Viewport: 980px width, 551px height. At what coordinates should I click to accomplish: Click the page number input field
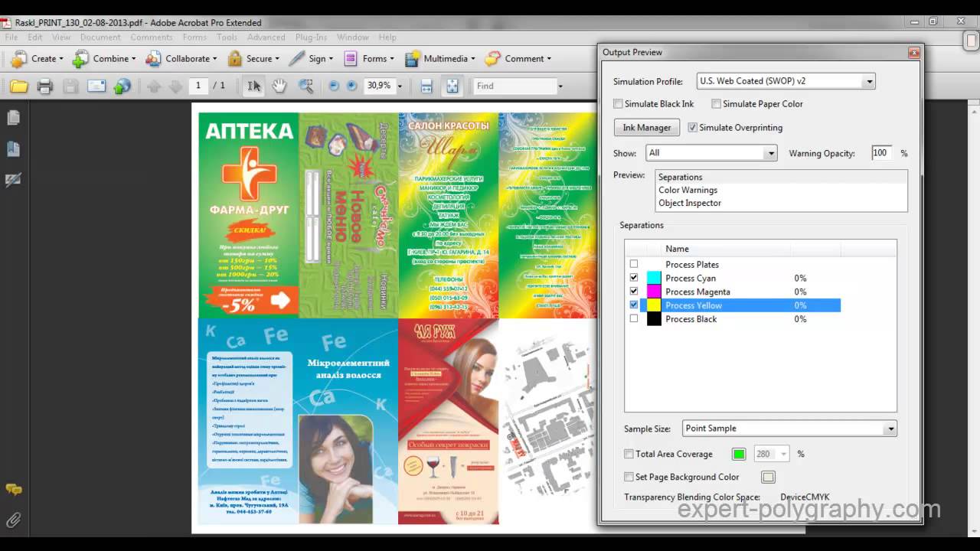[198, 86]
